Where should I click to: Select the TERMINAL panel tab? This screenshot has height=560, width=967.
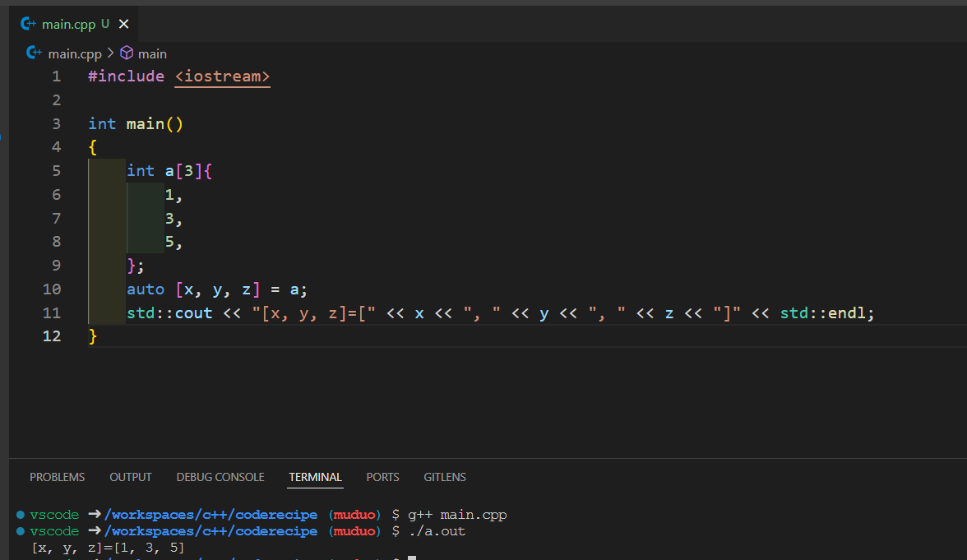click(315, 477)
